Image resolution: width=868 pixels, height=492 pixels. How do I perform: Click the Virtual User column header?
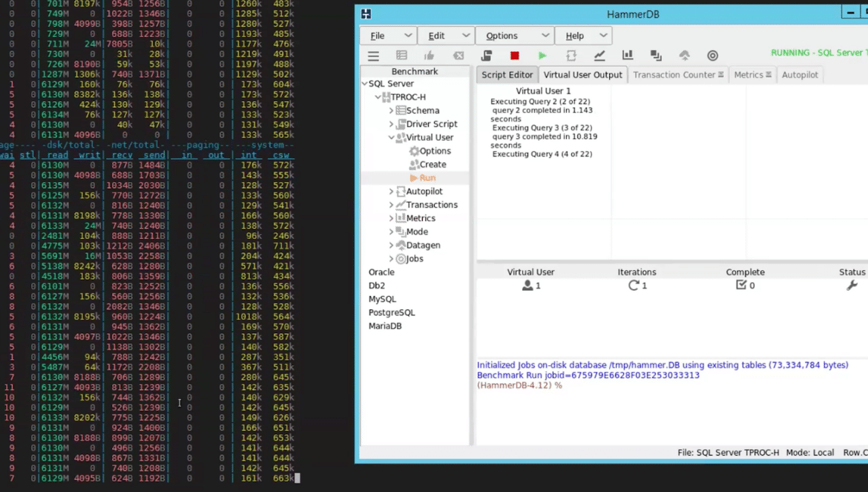coord(531,272)
